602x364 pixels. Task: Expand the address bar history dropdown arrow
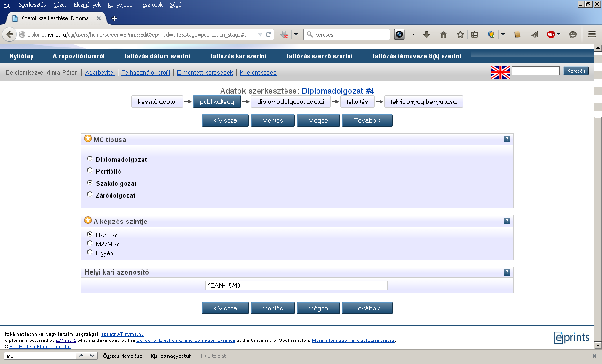point(260,34)
